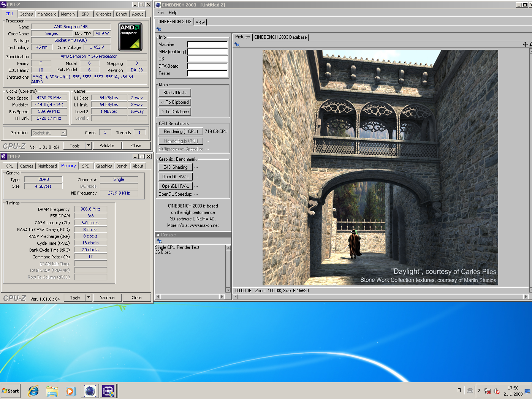
Task: Click the on-screen keyboard icon in the taskbar
Action: coord(470,390)
